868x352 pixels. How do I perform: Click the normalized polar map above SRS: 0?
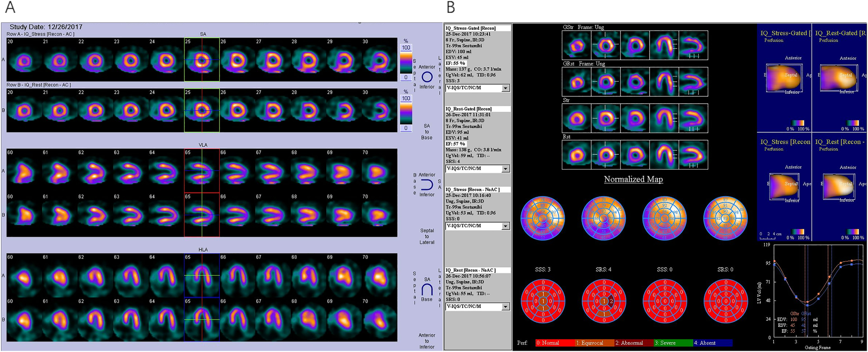[x=725, y=218]
